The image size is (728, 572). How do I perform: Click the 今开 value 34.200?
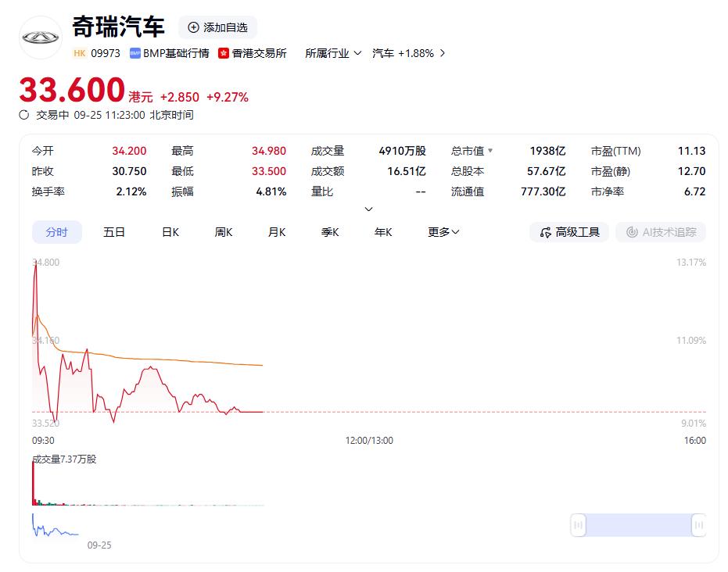click(x=129, y=151)
